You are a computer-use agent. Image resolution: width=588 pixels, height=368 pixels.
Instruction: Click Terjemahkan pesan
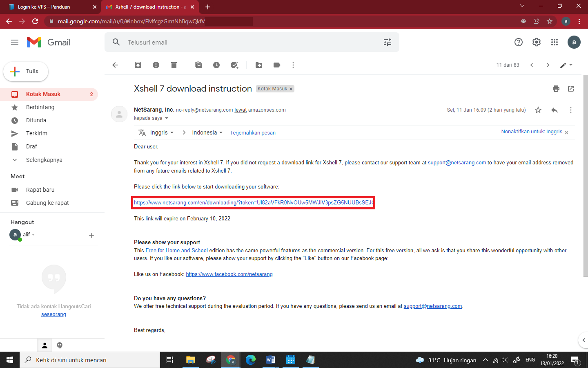pos(253,133)
